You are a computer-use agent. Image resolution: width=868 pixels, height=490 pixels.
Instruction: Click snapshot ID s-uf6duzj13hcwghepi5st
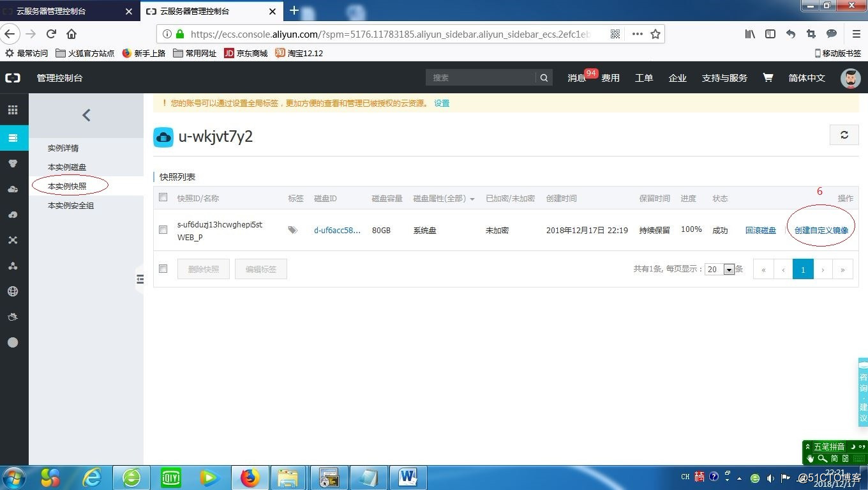coord(220,224)
